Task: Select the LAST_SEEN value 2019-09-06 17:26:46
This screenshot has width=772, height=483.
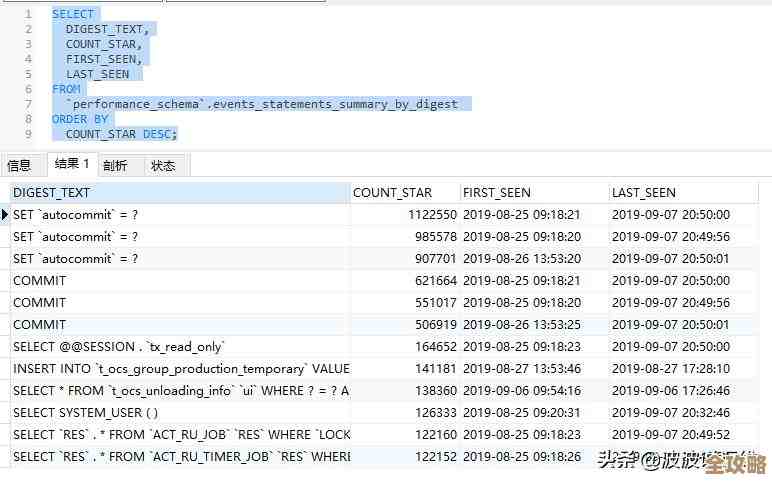Action: click(x=670, y=391)
